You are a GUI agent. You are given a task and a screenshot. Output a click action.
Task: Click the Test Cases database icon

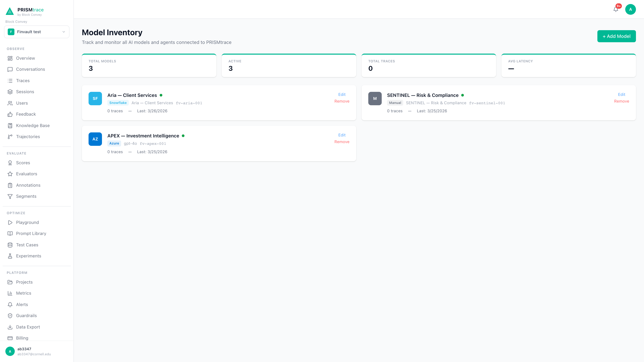coord(10,245)
